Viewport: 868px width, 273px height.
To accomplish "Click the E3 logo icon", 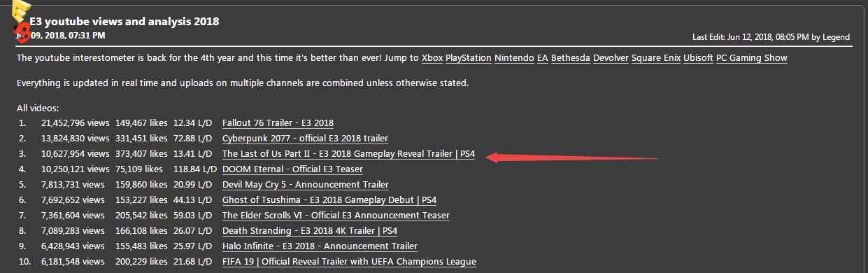I will coord(21,20).
